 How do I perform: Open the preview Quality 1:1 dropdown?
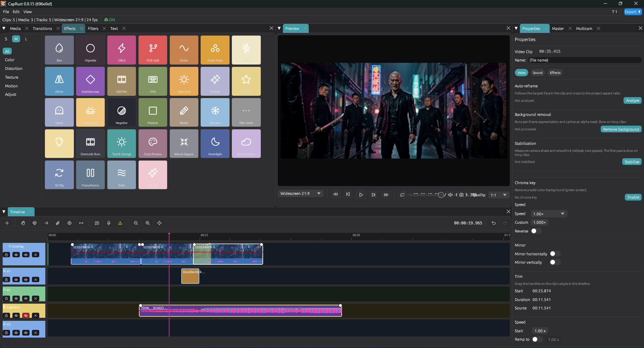pyautogui.click(x=499, y=195)
